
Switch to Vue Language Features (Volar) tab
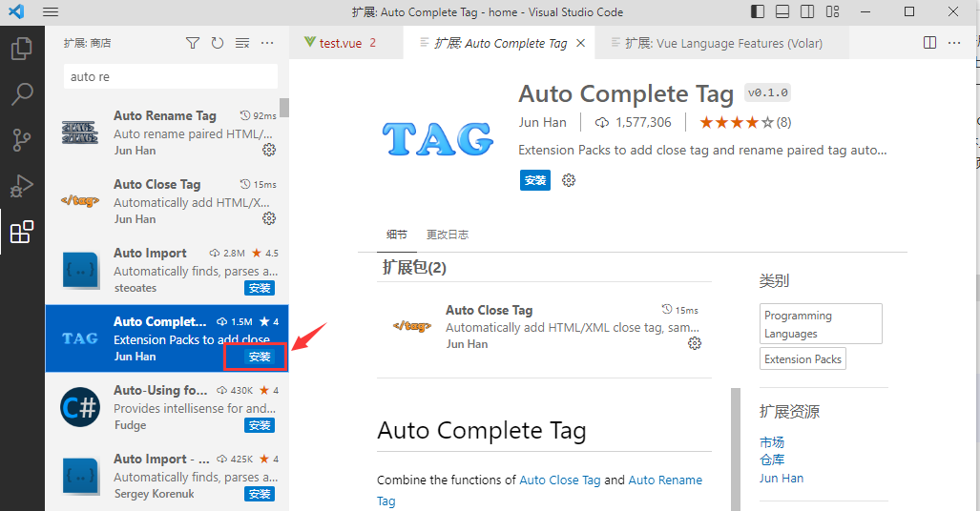click(722, 43)
